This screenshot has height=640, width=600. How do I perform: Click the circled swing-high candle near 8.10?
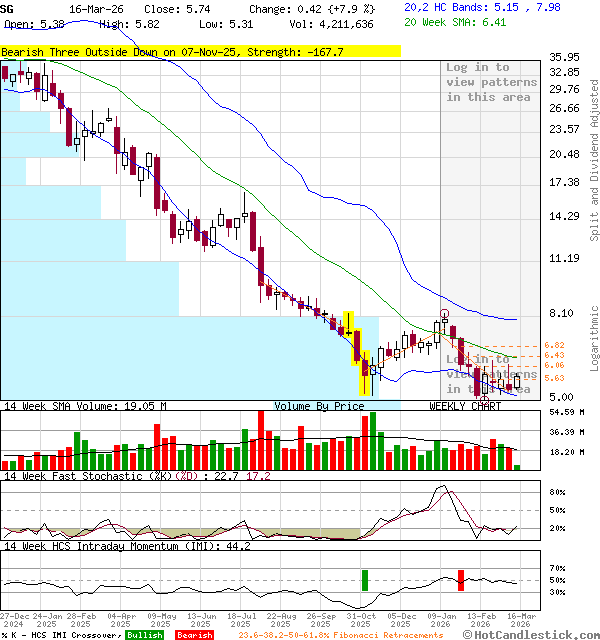point(443,326)
